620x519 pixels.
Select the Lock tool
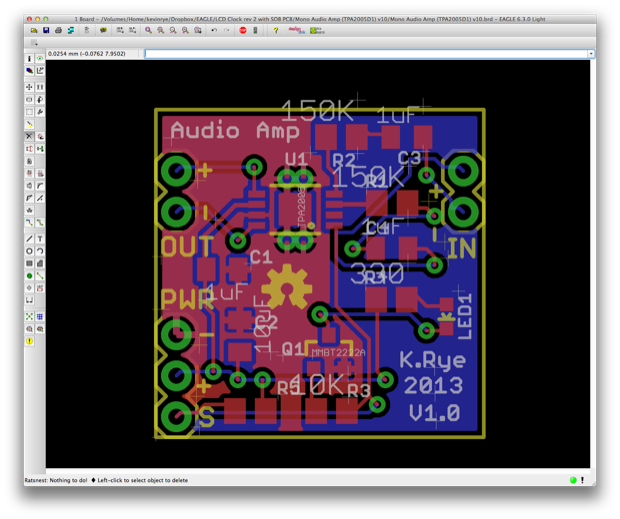[x=29, y=161]
